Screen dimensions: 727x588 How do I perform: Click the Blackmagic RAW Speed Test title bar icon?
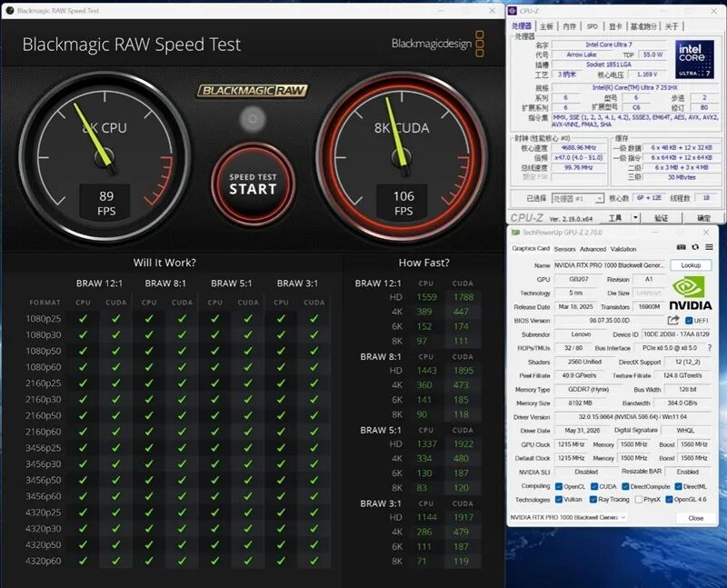(10, 10)
